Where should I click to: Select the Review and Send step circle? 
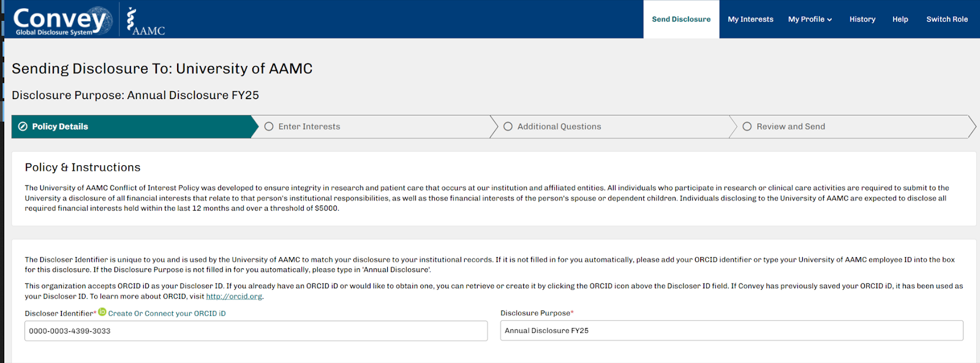pyautogui.click(x=747, y=127)
